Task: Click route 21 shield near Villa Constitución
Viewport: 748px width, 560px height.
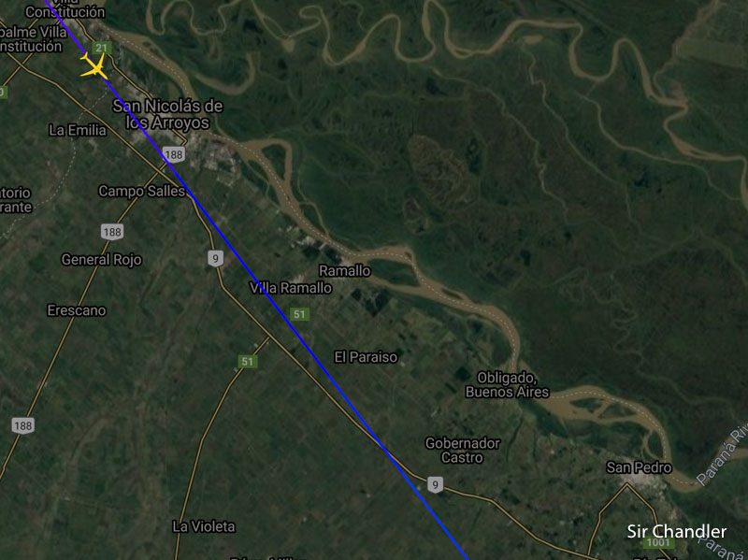Action: pyautogui.click(x=101, y=48)
